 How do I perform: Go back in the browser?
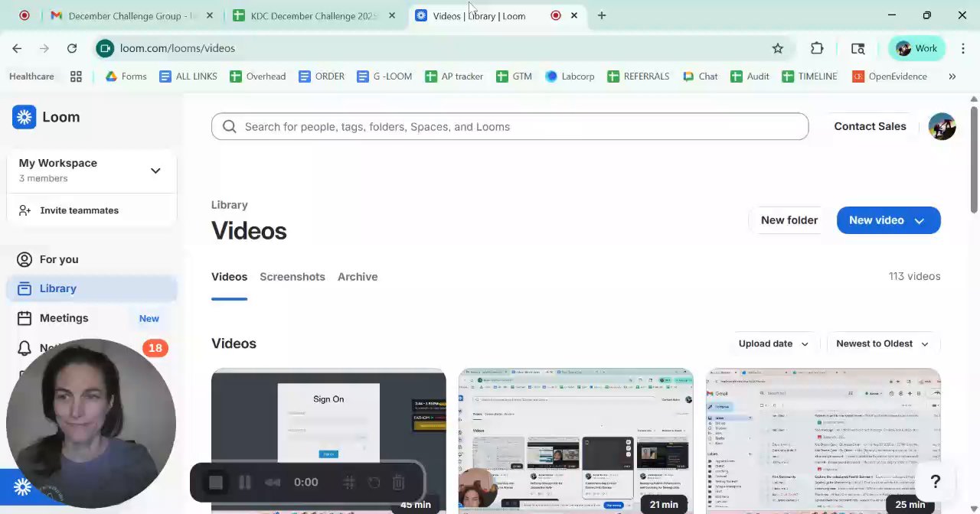(17, 48)
